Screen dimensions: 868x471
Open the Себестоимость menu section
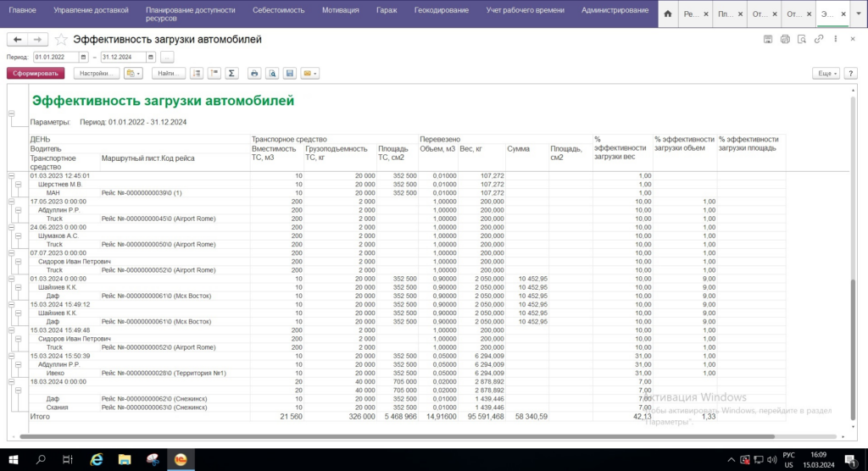coord(281,10)
